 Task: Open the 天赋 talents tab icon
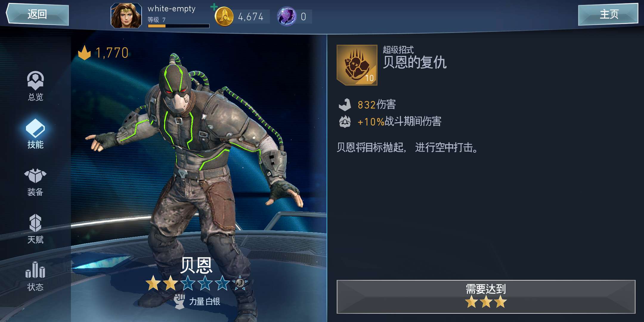(35, 223)
